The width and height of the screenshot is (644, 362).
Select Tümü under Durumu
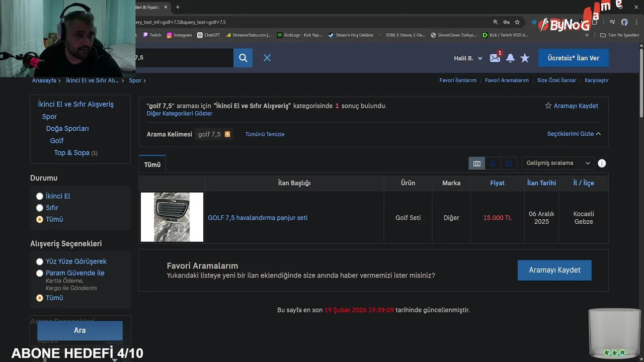point(40,219)
